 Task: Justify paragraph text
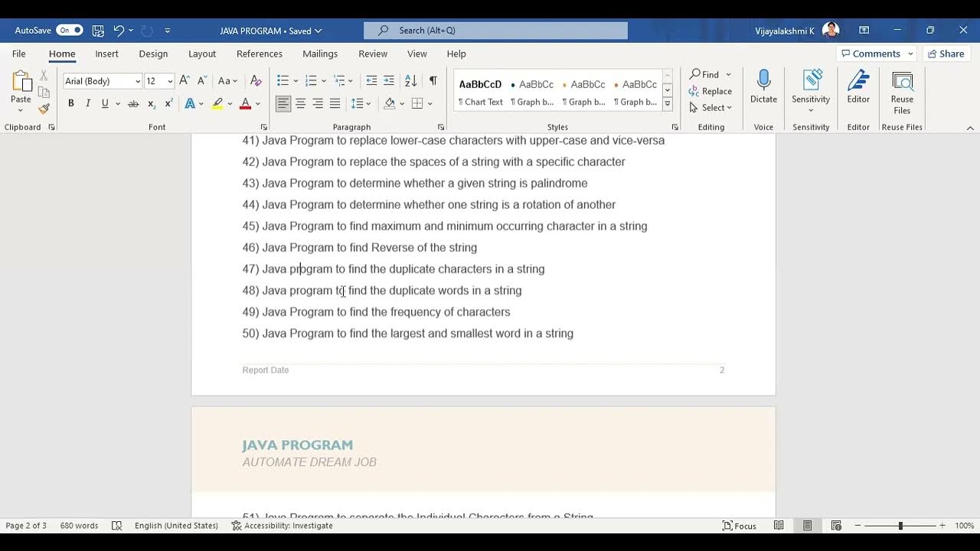click(x=335, y=103)
